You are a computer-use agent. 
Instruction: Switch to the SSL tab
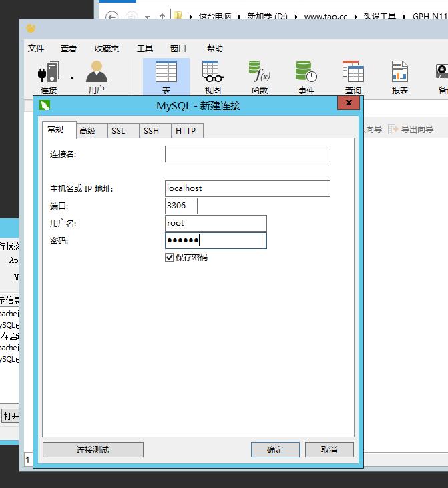[x=118, y=131]
